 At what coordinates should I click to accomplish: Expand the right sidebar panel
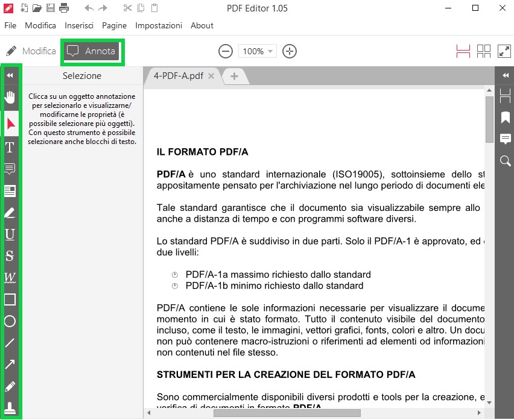click(x=506, y=75)
